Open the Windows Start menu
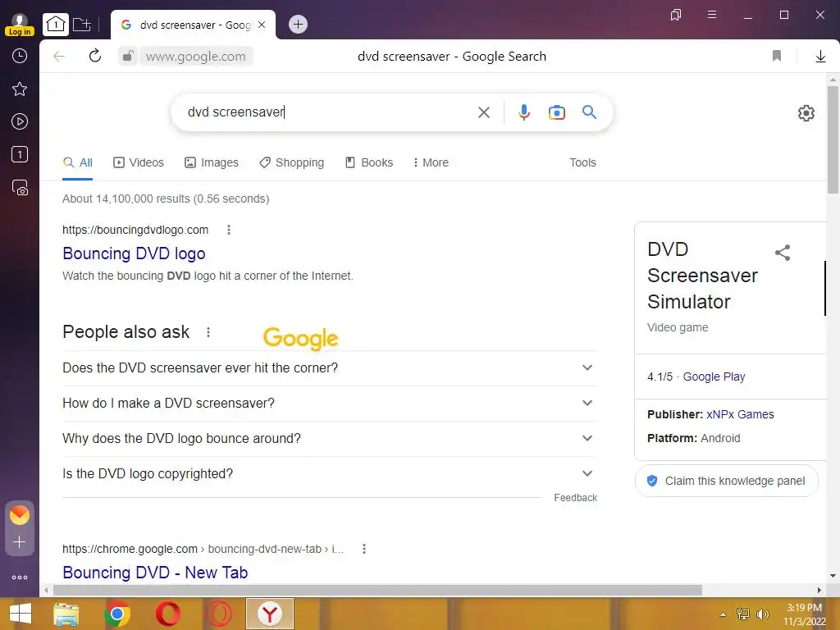This screenshot has width=840, height=630. pos(21,614)
